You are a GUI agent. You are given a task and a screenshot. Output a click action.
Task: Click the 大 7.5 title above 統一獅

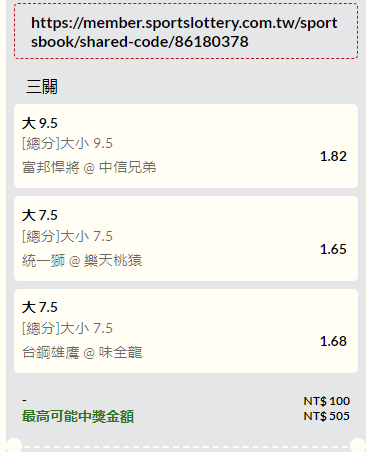(x=40, y=215)
